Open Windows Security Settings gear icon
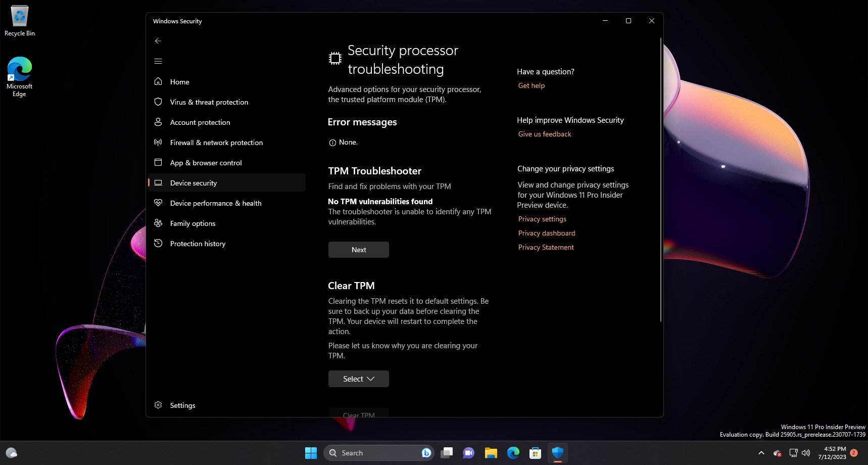868x465 pixels. point(158,405)
